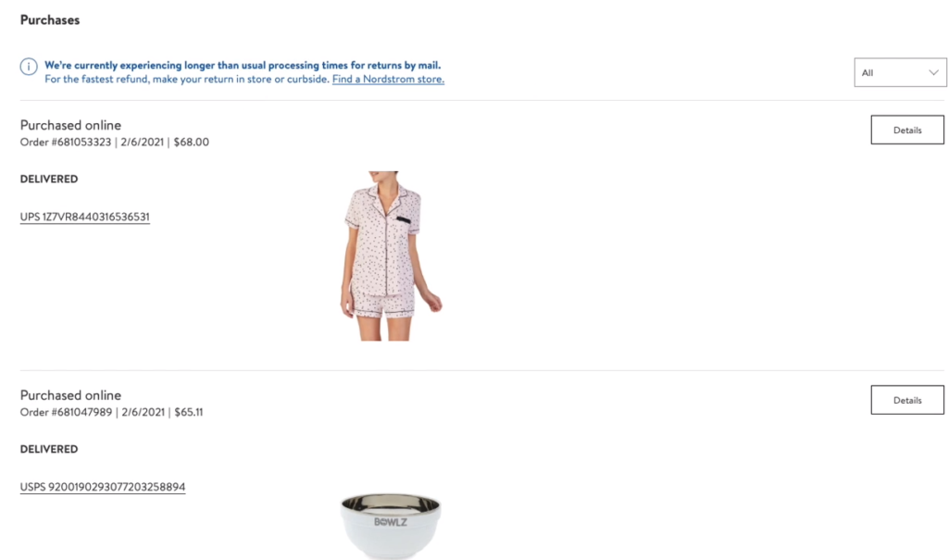Open the BOWLZ bowl product image
948x560 pixels.
(x=391, y=526)
